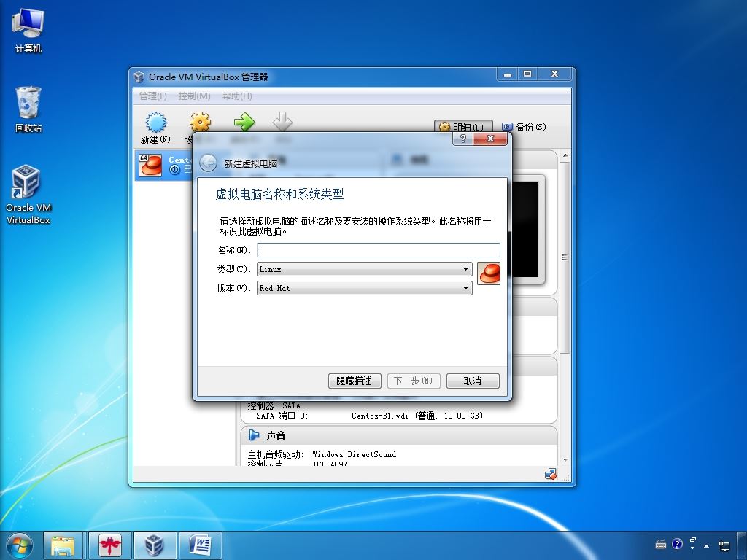This screenshot has width=747, height=560.
Task: Click the Word taskbar icon
Action: [x=200, y=545]
